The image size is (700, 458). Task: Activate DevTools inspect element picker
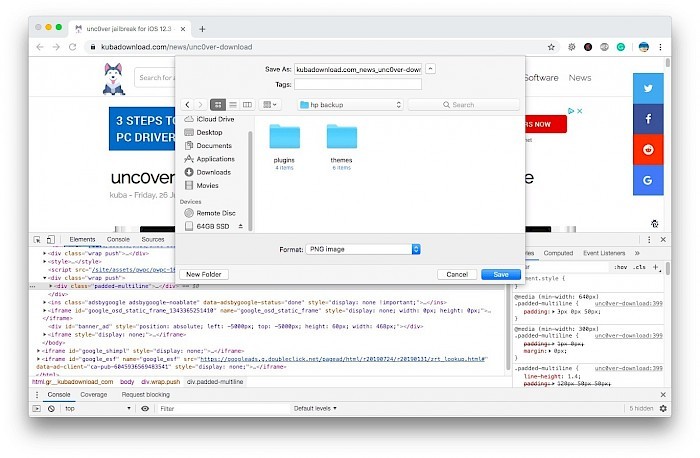pos(37,240)
